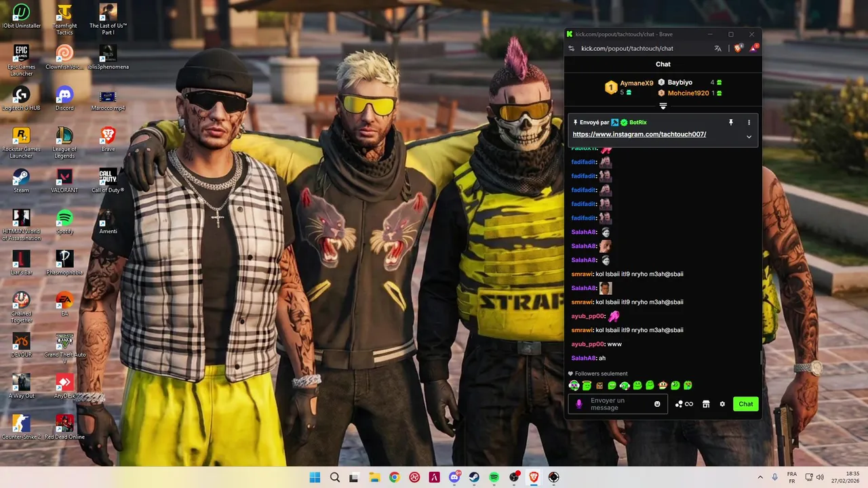Launch Epic Games Launcher from desktop
This screenshot has height=488, width=868.
coord(21,60)
